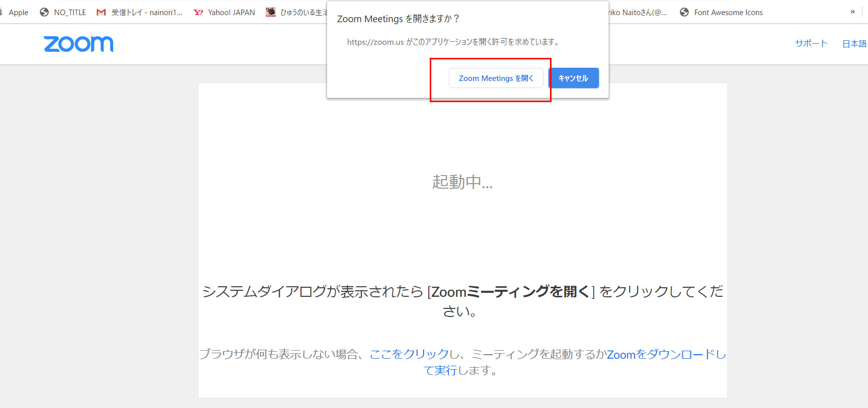The image size is (868, 408).
Task: Click the Yahoo Y! bookmark icon
Action: click(x=198, y=12)
